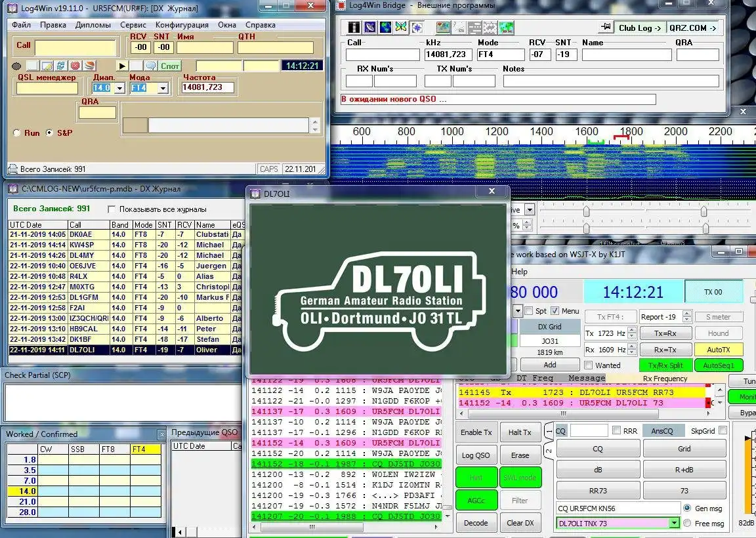Viewport: 756px width, 538px height.
Task: Uncheck the Menu checkbox
Action: click(555, 311)
